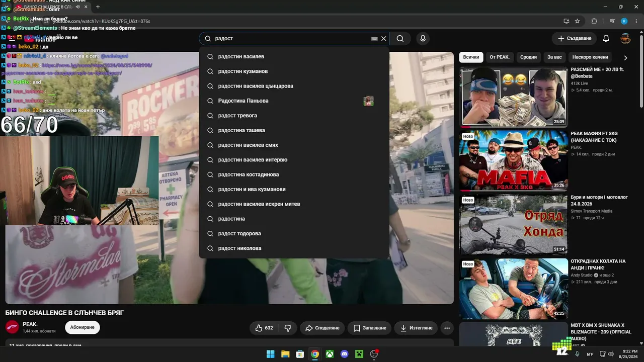Image resolution: width=644 pixels, height=362 pixels.
Task: Click the Абониране subscribe button
Action: click(x=83, y=327)
